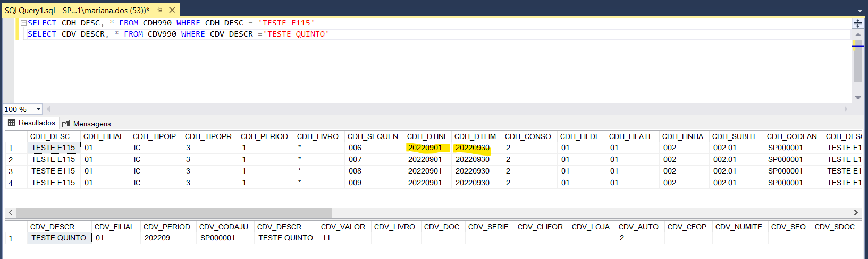Select the CDH_DTFIM column header
868x259 pixels.
[476, 136]
